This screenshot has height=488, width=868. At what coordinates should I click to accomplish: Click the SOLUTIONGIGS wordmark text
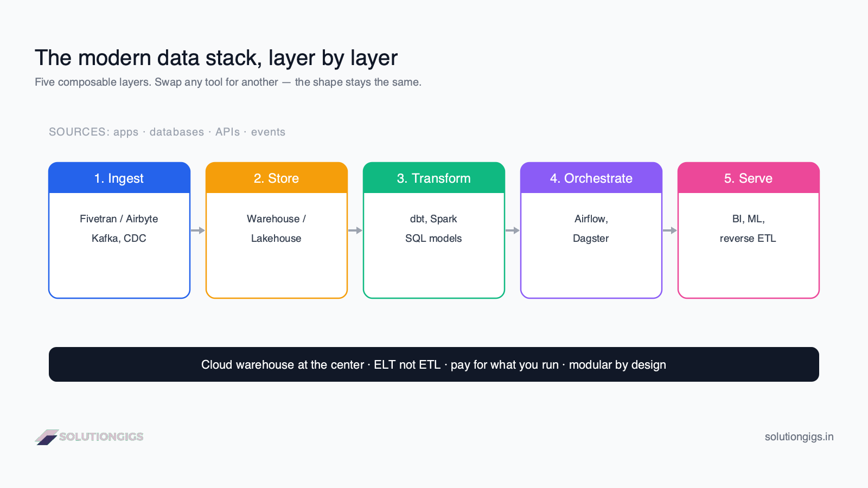101,436
